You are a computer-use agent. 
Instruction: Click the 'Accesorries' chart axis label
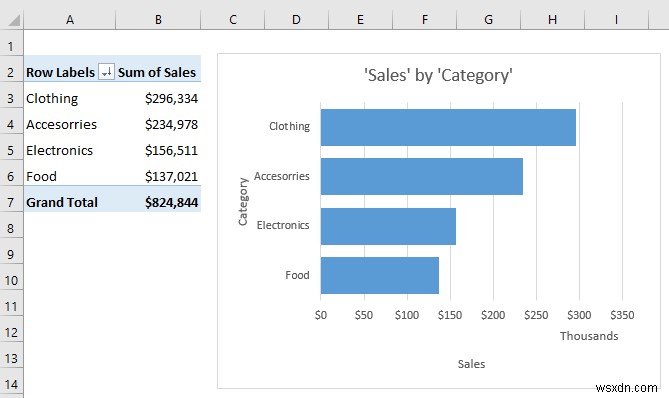click(x=282, y=176)
